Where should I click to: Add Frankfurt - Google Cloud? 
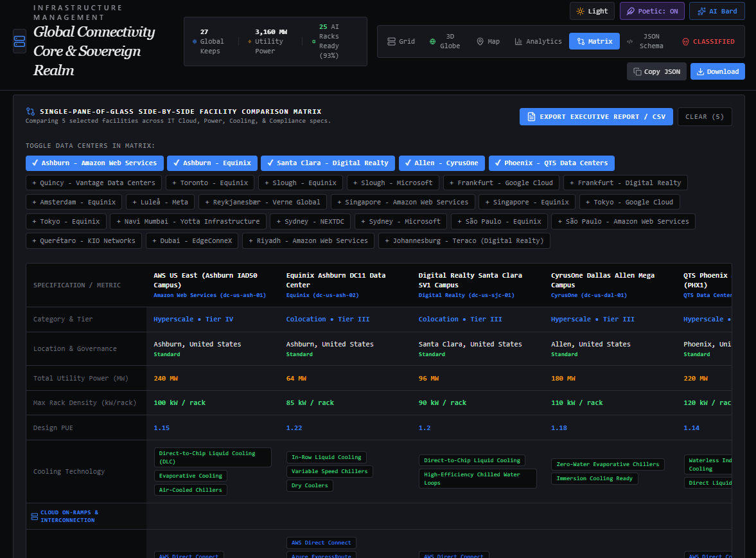501,183
